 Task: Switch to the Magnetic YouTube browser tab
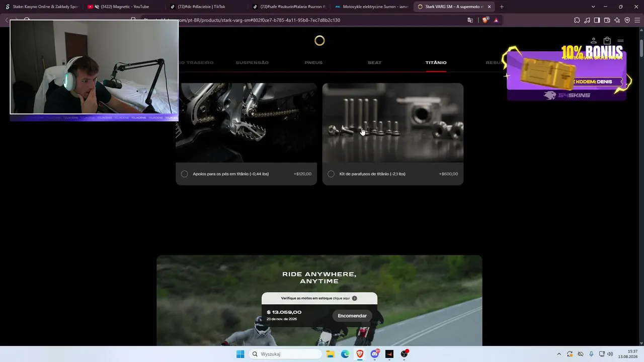coord(124,7)
